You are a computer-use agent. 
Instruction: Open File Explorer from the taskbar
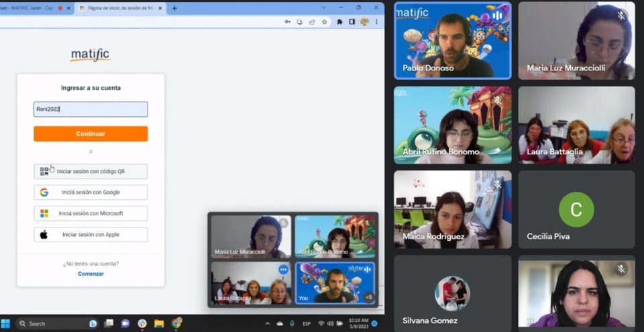click(x=159, y=323)
